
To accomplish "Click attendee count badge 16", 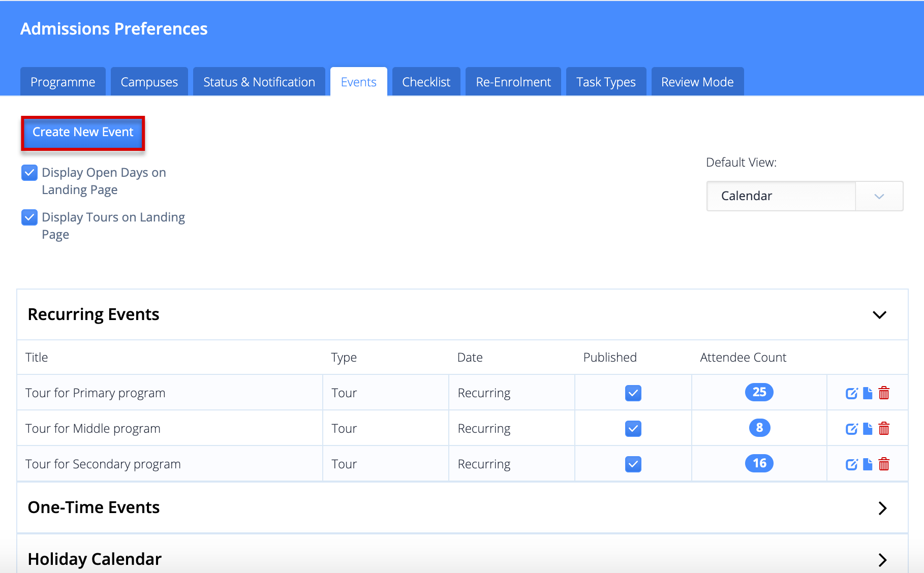I will click(x=759, y=463).
